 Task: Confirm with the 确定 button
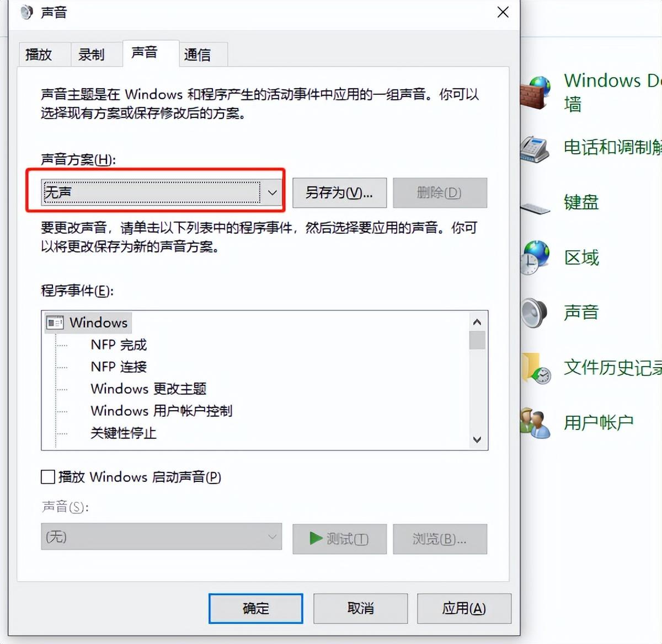click(x=256, y=608)
